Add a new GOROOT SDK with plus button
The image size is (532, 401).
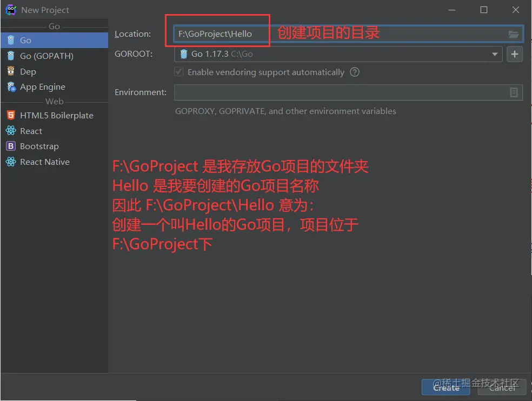(514, 54)
